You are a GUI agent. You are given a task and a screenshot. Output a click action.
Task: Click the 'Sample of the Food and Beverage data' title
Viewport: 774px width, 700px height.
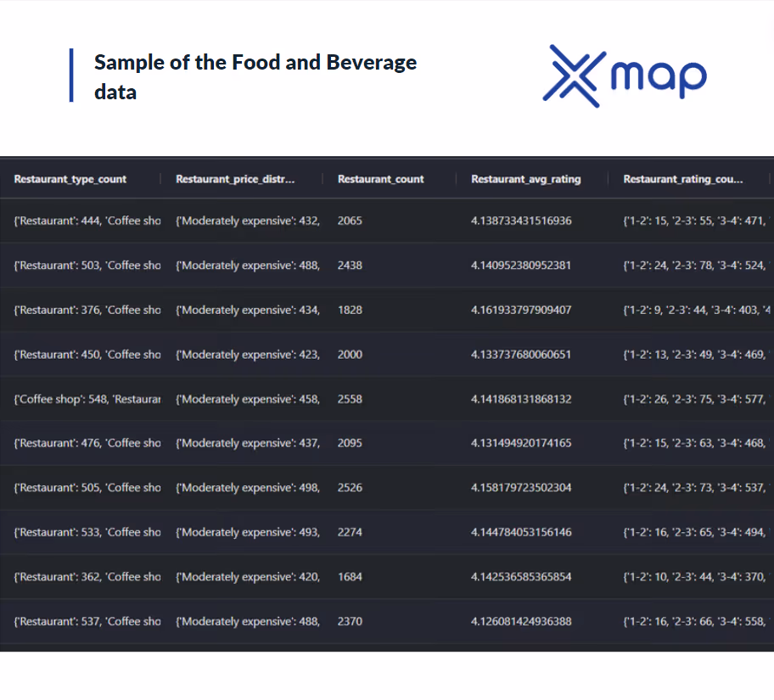click(255, 76)
